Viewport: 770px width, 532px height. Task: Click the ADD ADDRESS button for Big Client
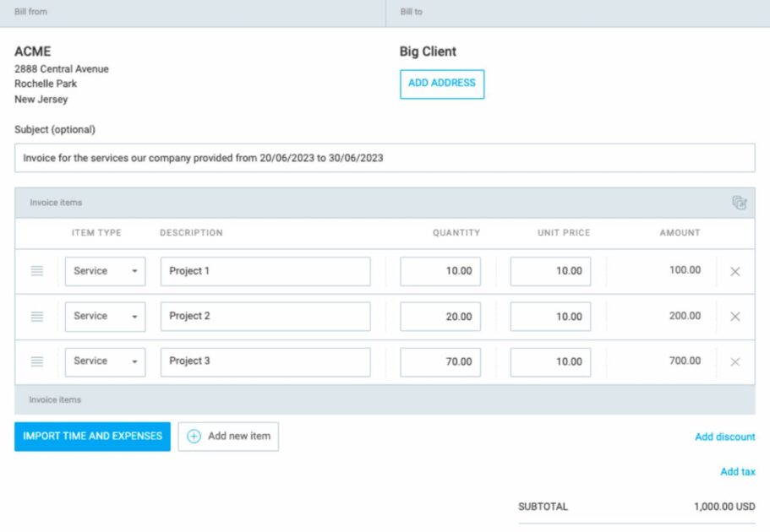pos(441,84)
